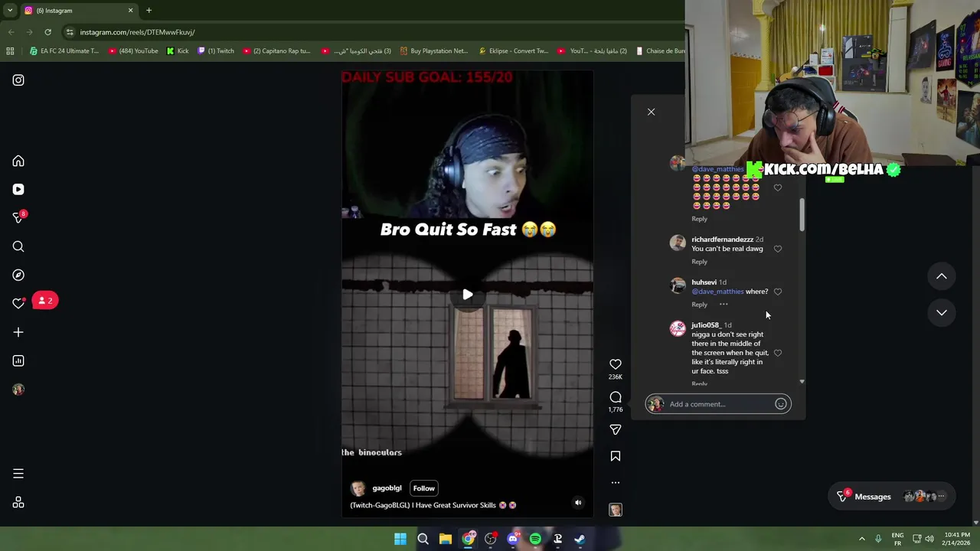
Task: Follow gagoblgl
Action: coord(423,488)
